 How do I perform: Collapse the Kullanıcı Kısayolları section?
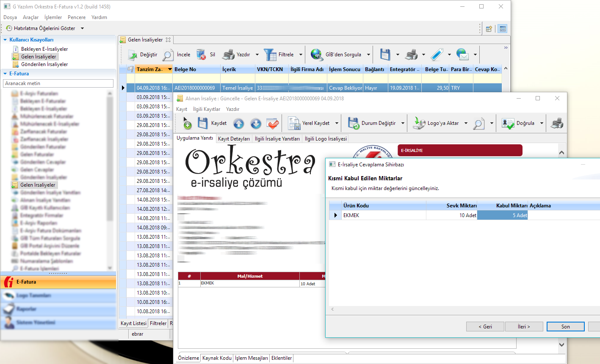point(5,40)
